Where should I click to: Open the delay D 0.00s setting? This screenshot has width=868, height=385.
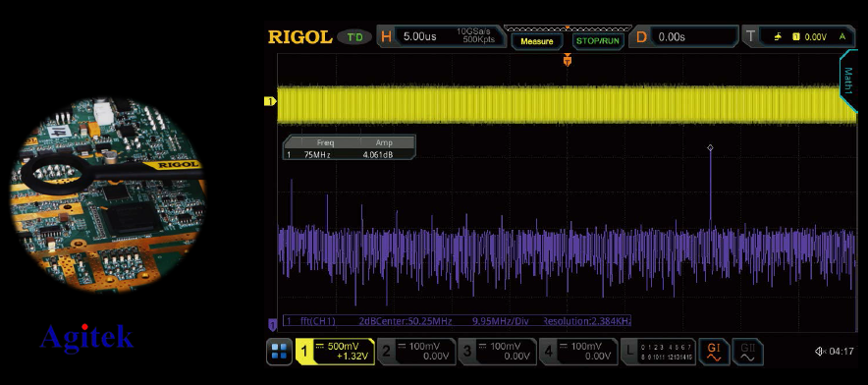[x=684, y=37]
